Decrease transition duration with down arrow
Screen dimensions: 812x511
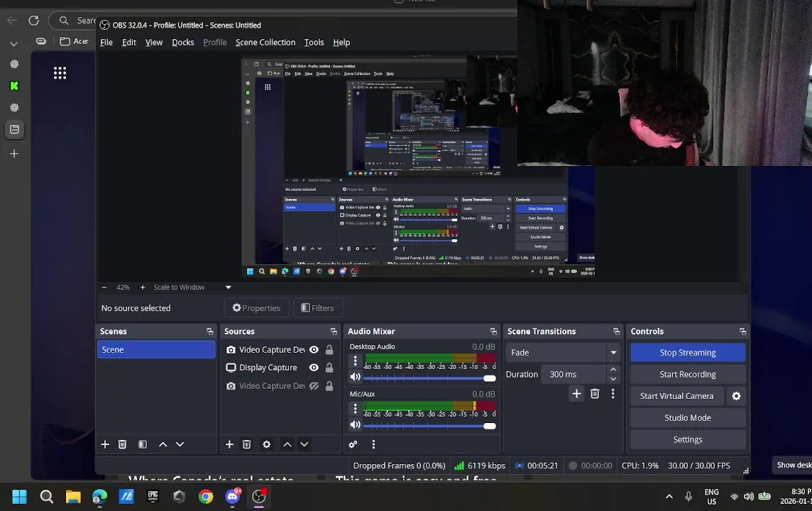613,379
